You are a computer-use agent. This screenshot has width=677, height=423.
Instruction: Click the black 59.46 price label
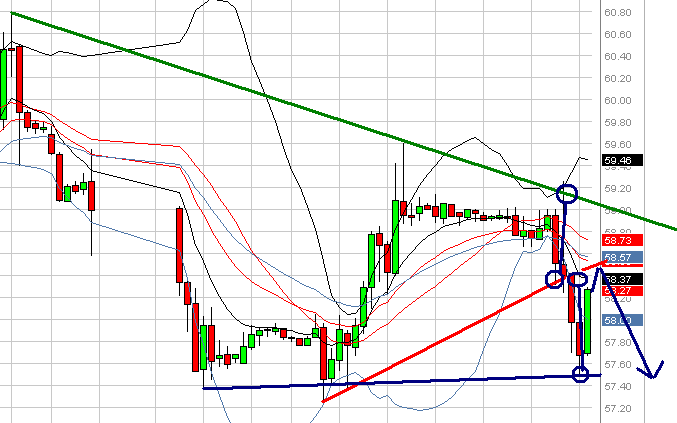click(x=622, y=161)
